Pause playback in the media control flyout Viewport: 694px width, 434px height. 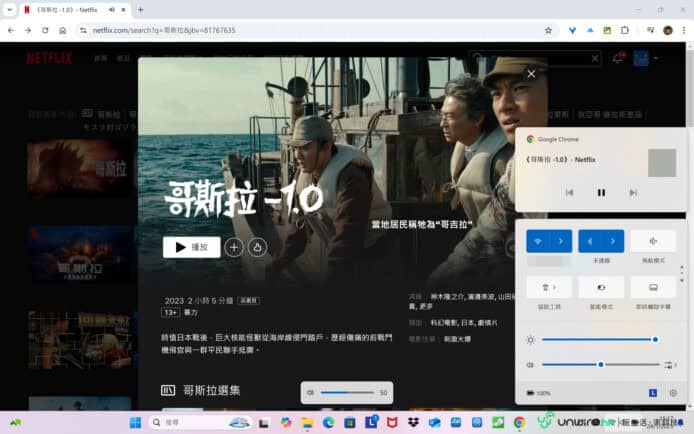[x=601, y=192]
